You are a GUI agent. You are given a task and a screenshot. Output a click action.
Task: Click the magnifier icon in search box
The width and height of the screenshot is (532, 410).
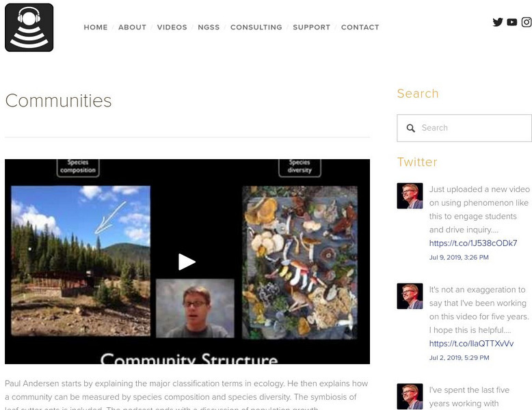pyautogui.click(x=410, y=128)
